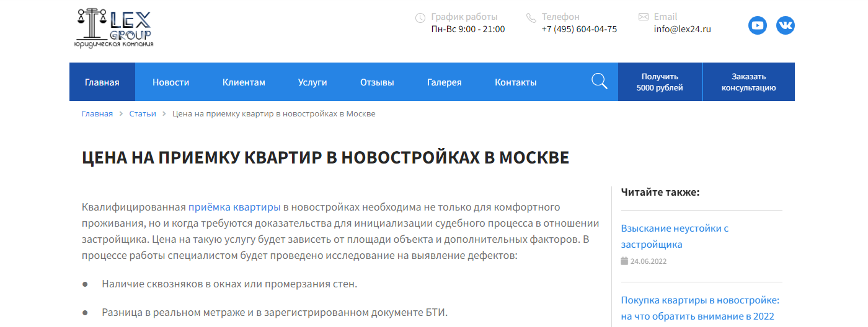
Task: Click the clock icon by График работы
Action: tap(420, 18)
